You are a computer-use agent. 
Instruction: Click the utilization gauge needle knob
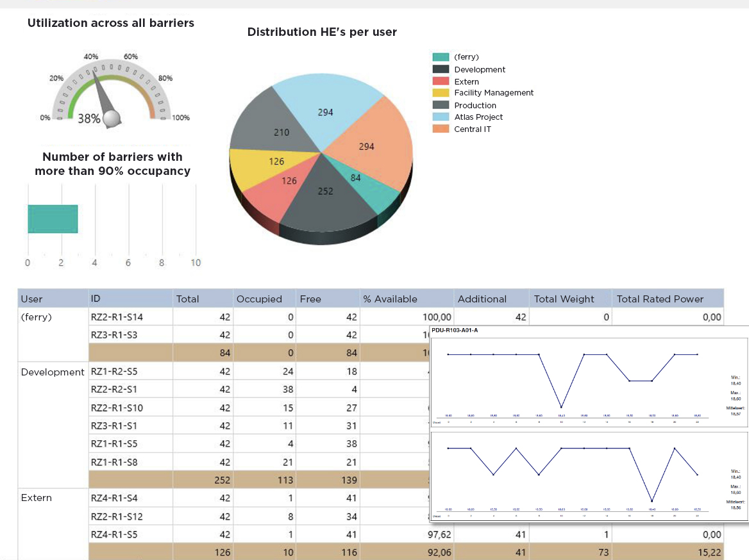(x=112, y=117)
